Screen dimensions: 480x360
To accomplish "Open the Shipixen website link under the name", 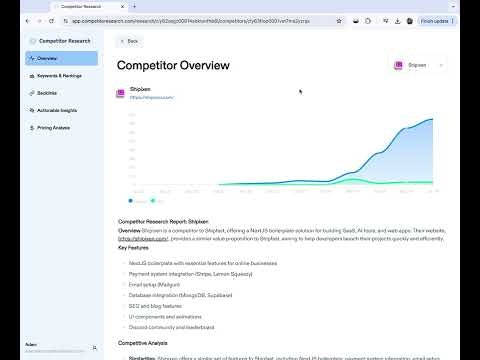I will coord(152,98).
